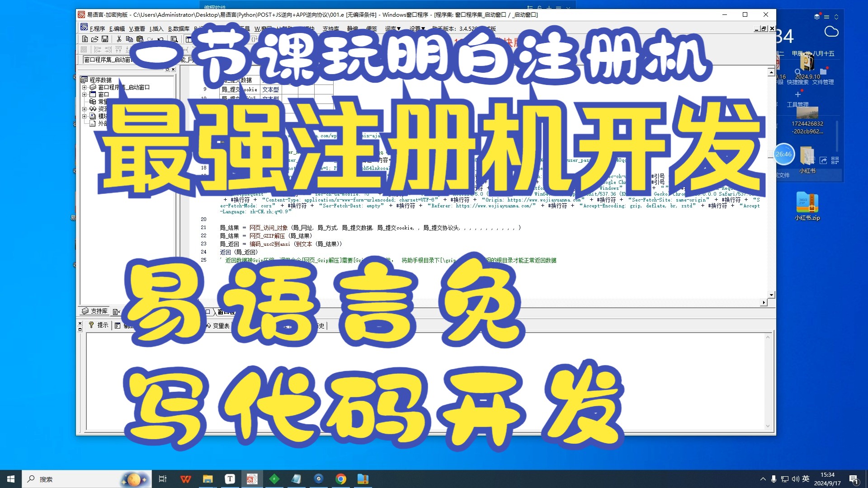The width and height of the screenshot is (868, 488).
Task: Click code line 23 编码_usc2到ansi
Action: 270,244
